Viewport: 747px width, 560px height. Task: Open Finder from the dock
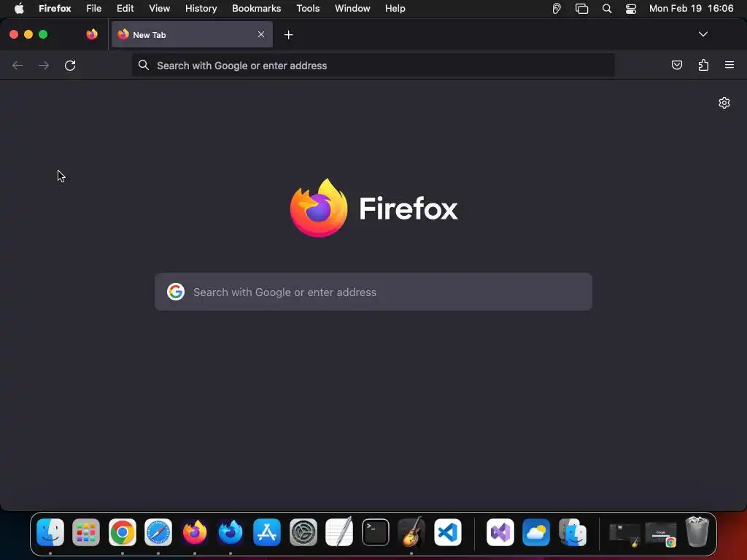tap(50, 532)
